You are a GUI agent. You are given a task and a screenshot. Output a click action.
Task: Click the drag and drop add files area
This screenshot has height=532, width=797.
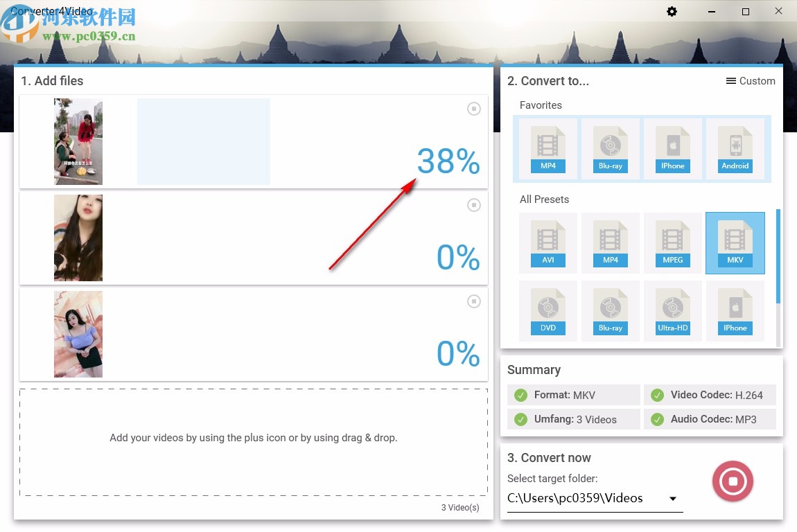tap(254, 438)
